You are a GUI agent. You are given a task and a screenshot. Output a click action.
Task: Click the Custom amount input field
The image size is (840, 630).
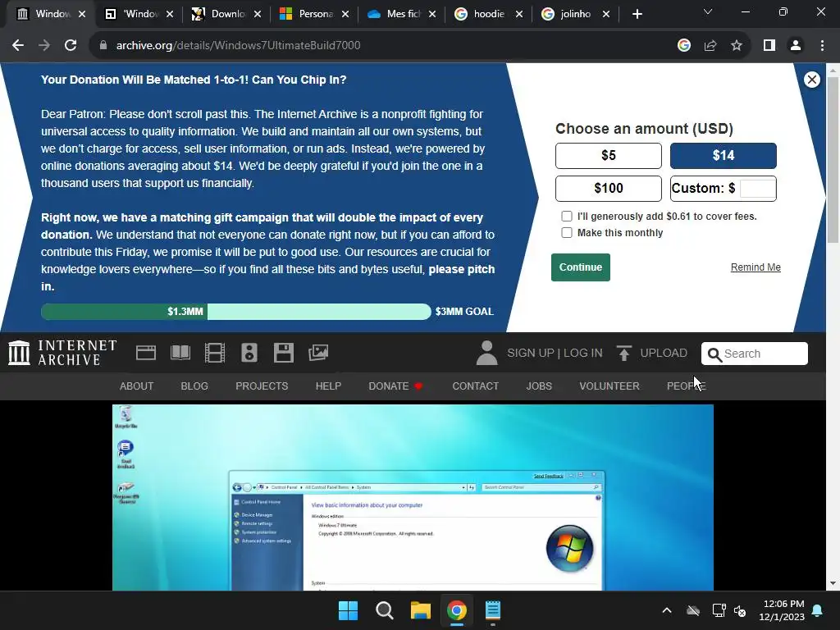pos(757,189)
